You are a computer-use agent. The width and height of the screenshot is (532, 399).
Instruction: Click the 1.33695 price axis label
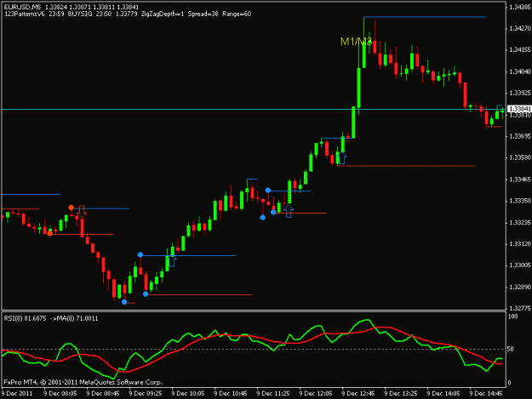click(x=520, y=136)
